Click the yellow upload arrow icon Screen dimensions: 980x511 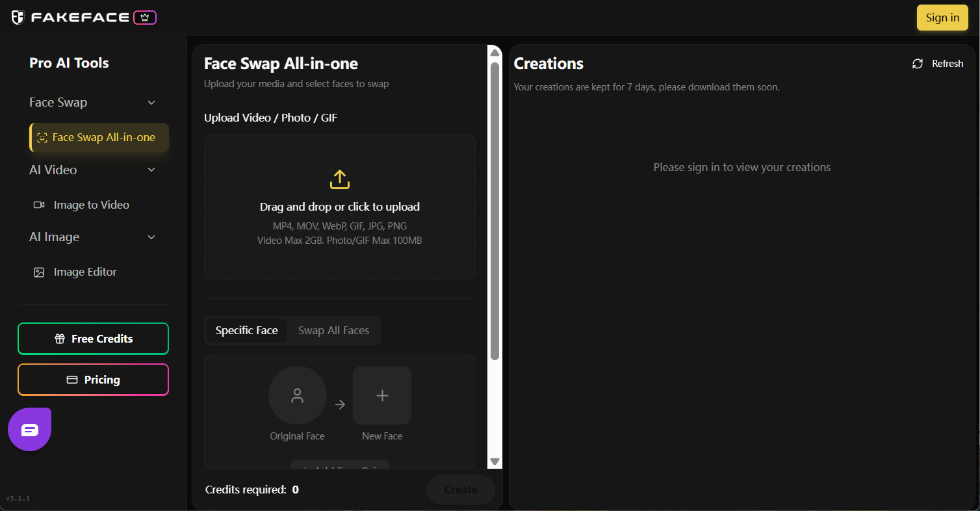click(x=340, y=179)
